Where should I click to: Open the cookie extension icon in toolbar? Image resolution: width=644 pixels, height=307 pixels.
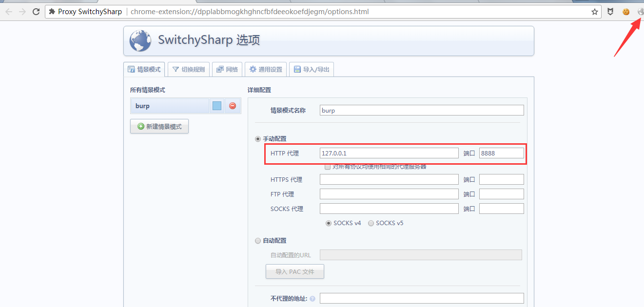pyautogui.click(x=626, y=12)
